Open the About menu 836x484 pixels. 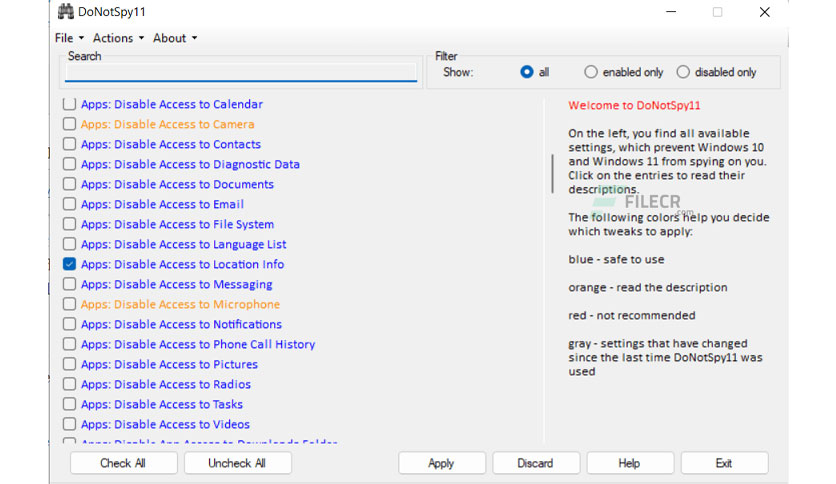(x=175, y=38)
